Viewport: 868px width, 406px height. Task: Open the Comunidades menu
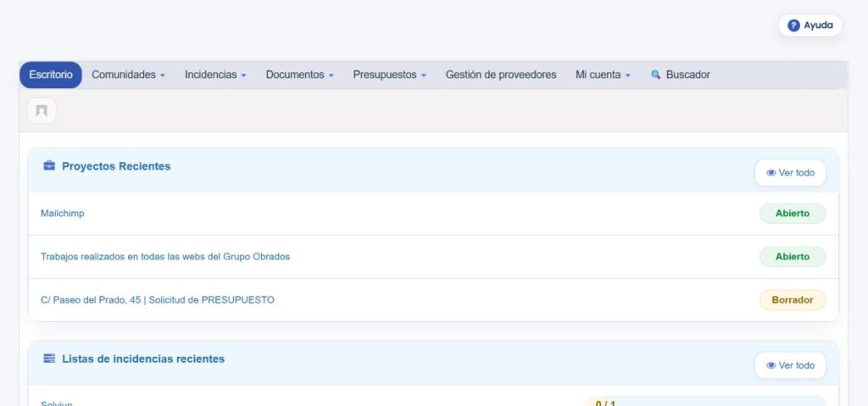coord(129,75)
